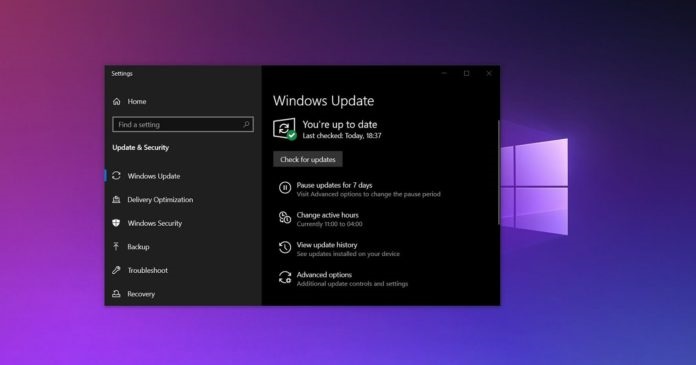The height and width of the screenshot is (365, 696).
Task: Click the vertical scrollbar in Windows Update pane
Action: pos(499,172)
